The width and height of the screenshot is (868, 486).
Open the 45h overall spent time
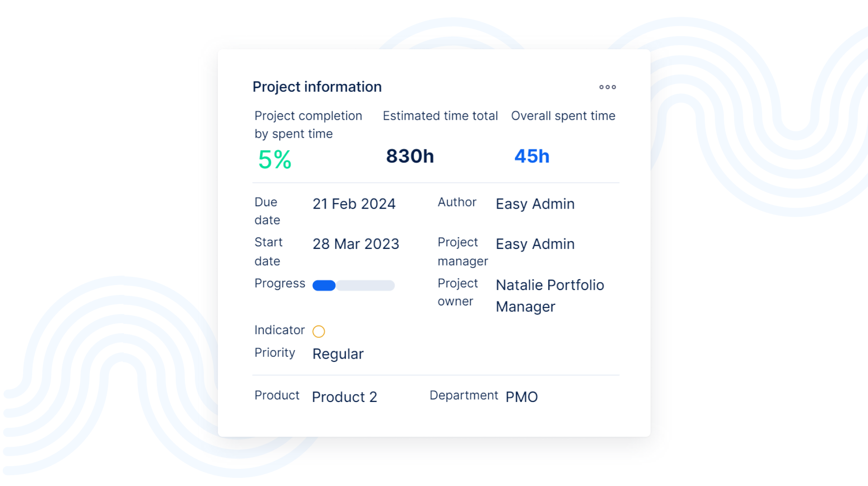tap(532, 156)
